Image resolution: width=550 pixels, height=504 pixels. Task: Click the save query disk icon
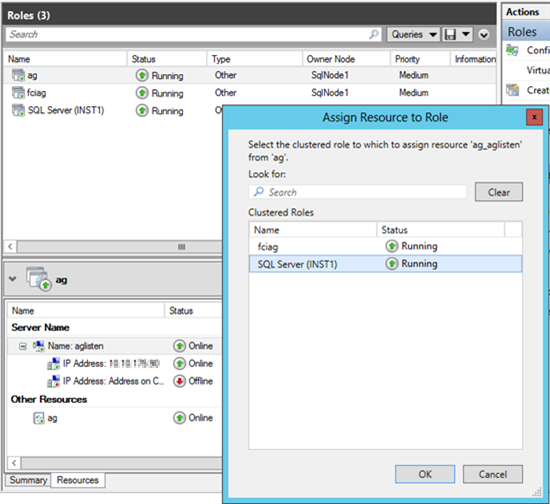(x=450, y=34)
